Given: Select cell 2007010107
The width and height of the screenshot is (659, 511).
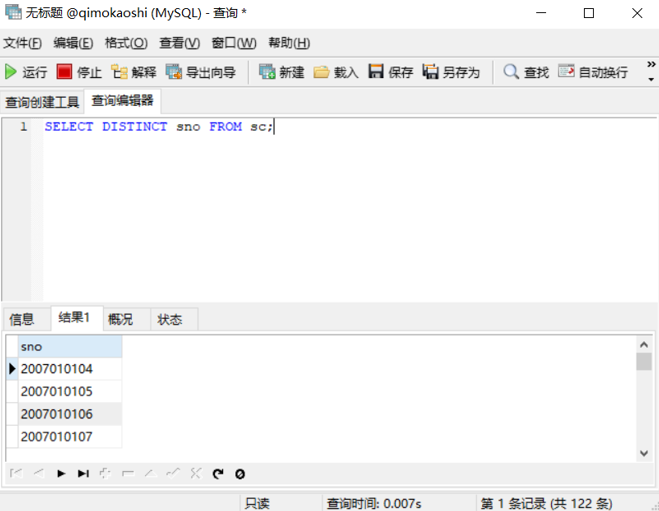Looking at the screenshot, I should [x=70, y=437].
